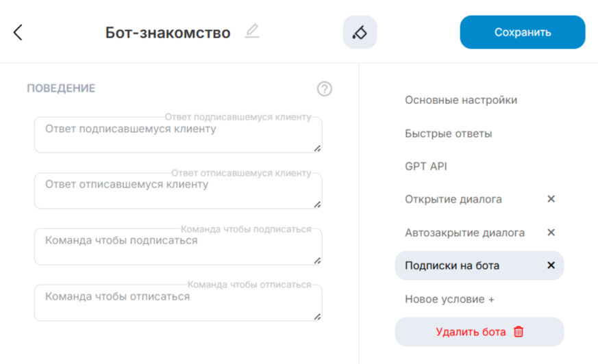Screen dimensions: 598x364
Task: Switch to Автозакрытие диалога settings
Action: pyautogui.click(x=464, y=233)
